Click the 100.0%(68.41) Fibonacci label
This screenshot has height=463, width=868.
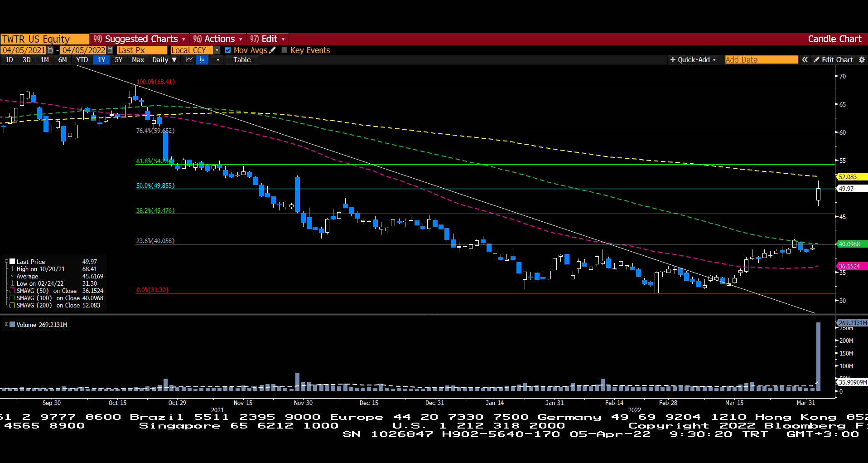[155, 82]
